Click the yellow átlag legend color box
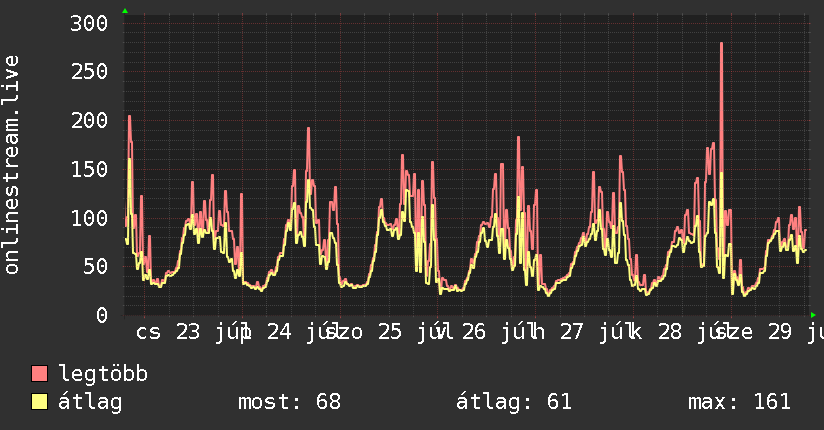This screenshot has height=430, width=824. tap(39, 402)
